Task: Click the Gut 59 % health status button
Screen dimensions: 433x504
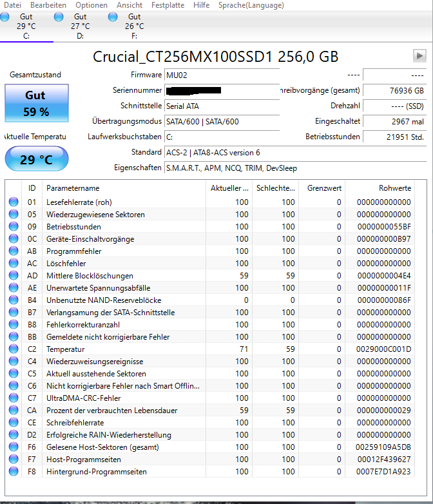Action: coord(37,103)
